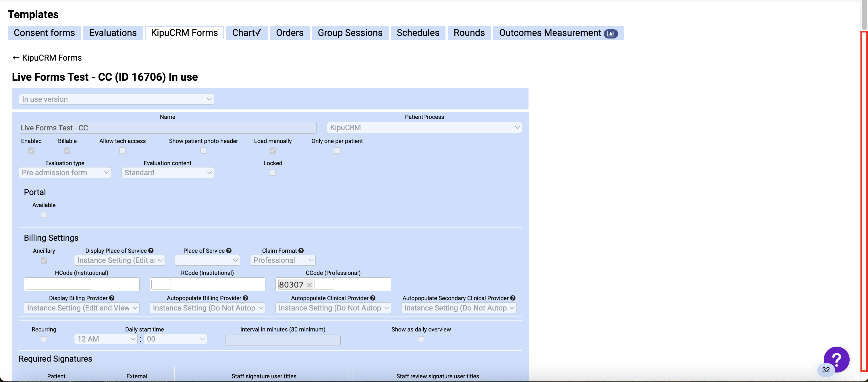Screen dimensions: 868x382
Task: Toggle the Recurring checkbox
Action: [x=44, y=339]
